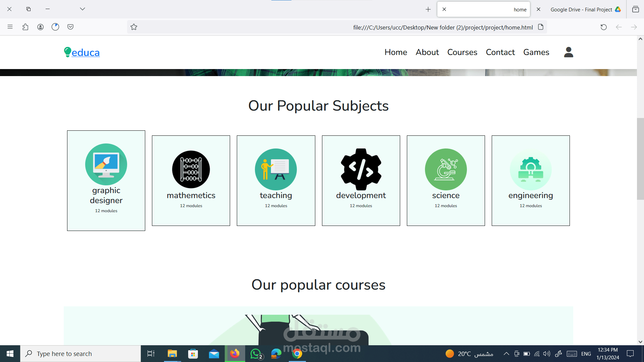Open the browser extensions icon
Screen dimensions: 644x362
[x=25, y=27]
